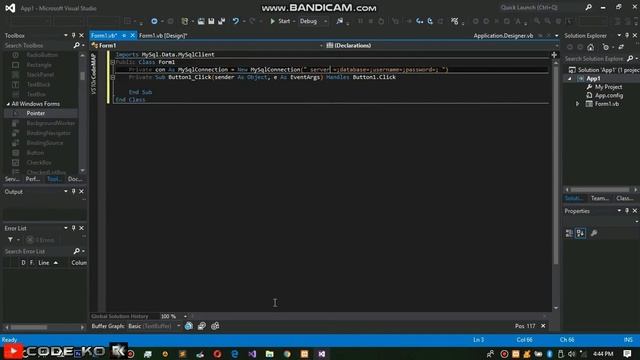640x360 pixels.
Task: Collapse the Public Class Form1 outline region
Action: coord(113,62)
